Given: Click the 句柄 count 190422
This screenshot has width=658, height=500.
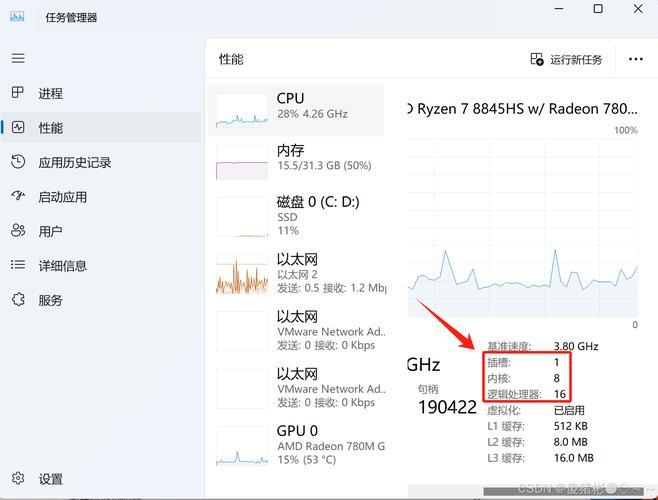Looking at the screenshot, I should pos(447,407).
